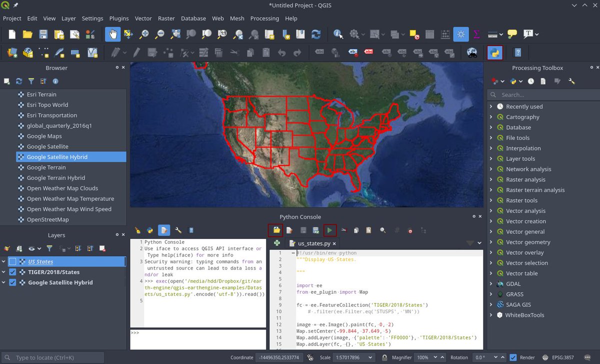Expand the Vector geometry toolbox group
Viewport: 600px width, 364px height.
point(491,242)
